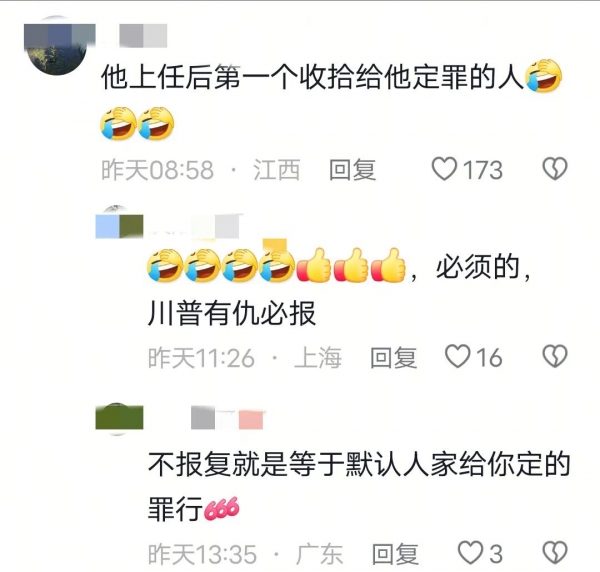Select the reply text starting 不报复就是等于

pos(359,486)
